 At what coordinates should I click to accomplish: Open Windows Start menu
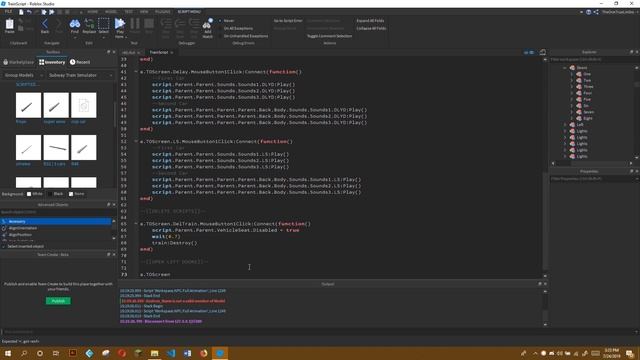(8, 353)
